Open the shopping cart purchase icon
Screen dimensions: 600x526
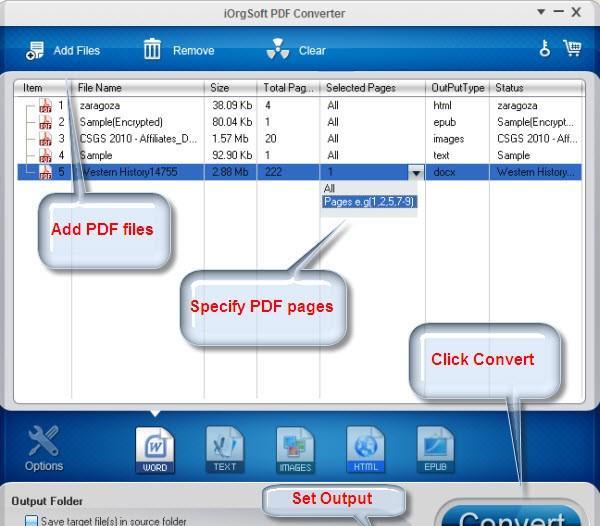click(x=572, y=48)
